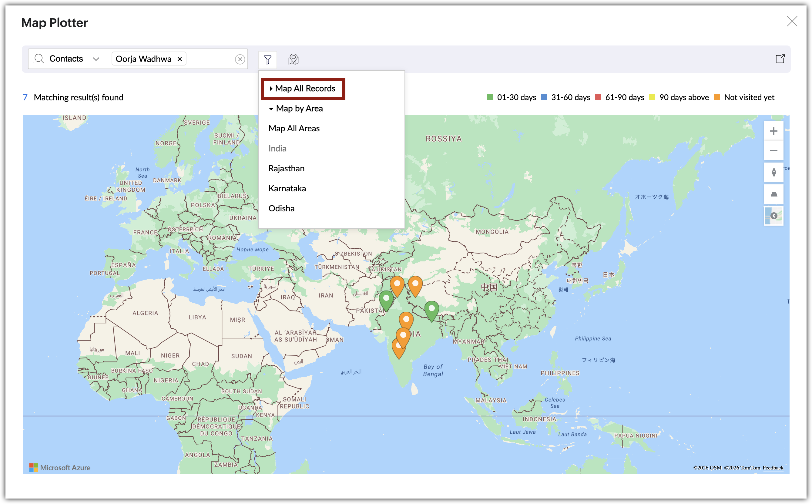
Task: Open map in new window icon
Action: [780, 59]
